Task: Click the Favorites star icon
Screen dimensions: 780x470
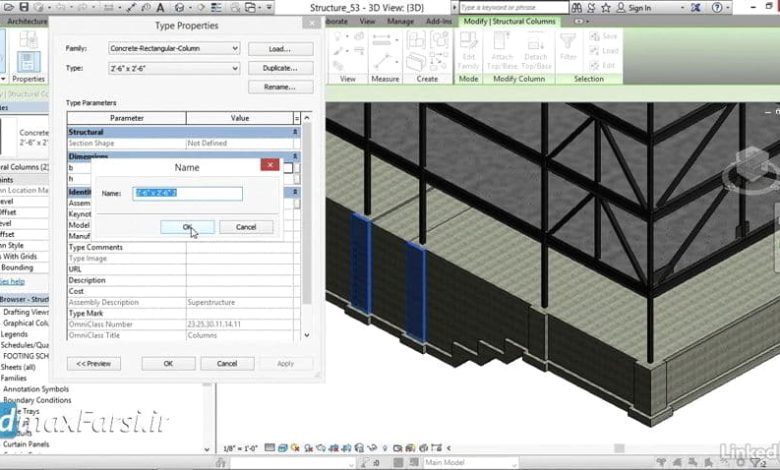Action: coord(605,7)
